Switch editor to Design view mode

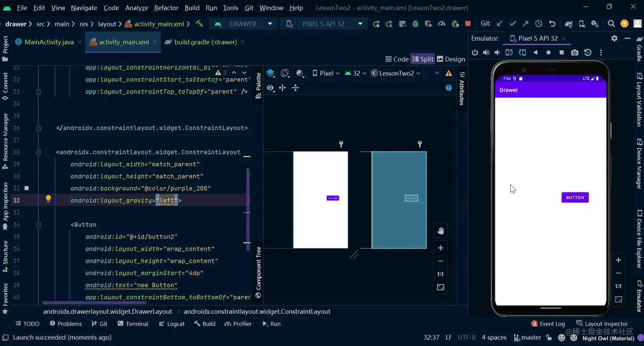click(451, 59)
